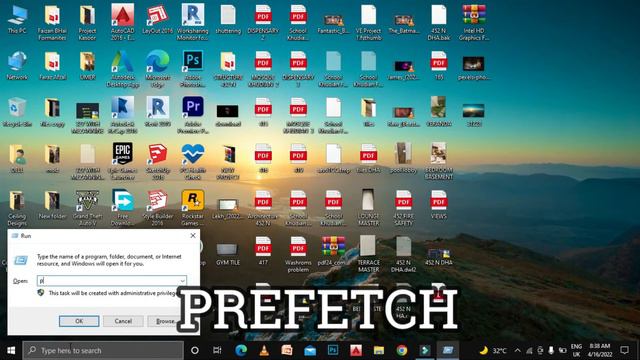Select the AutoCAD 2018 desktop shortcut
Image resolution: width=640 pixels, height=360 pixels.
122,22
